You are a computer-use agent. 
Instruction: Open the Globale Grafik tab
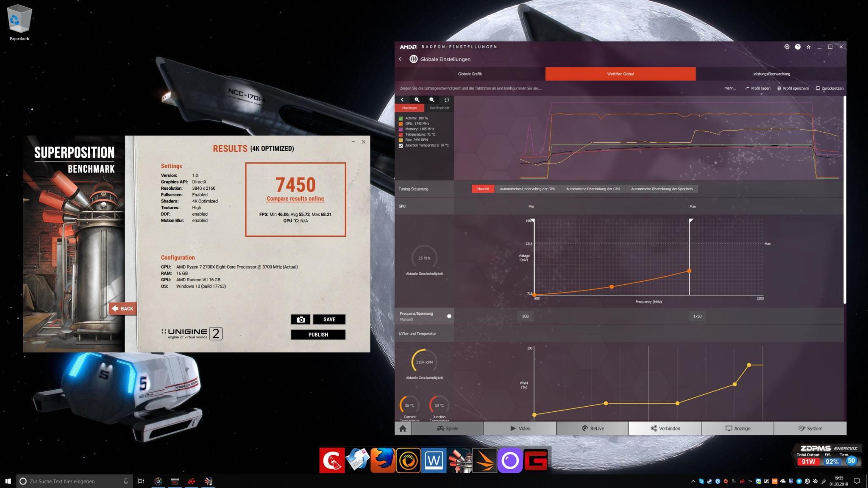tap(470, 74)
